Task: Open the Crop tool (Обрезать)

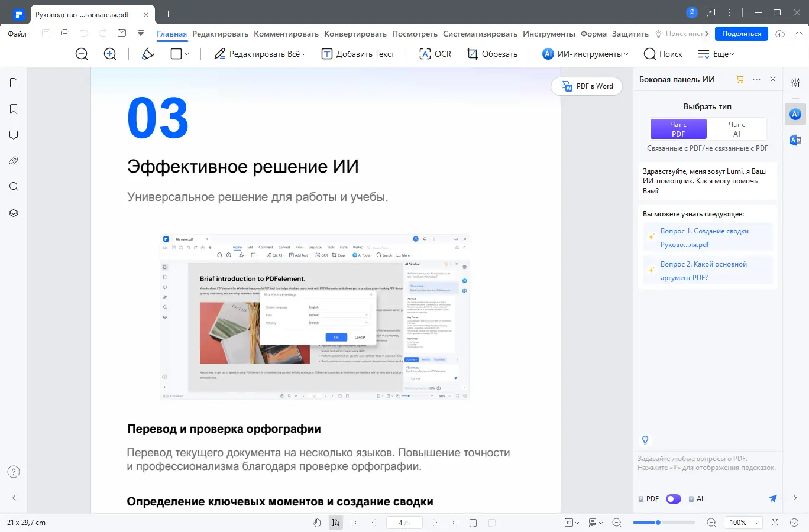Action: click(x=491, y=54)
